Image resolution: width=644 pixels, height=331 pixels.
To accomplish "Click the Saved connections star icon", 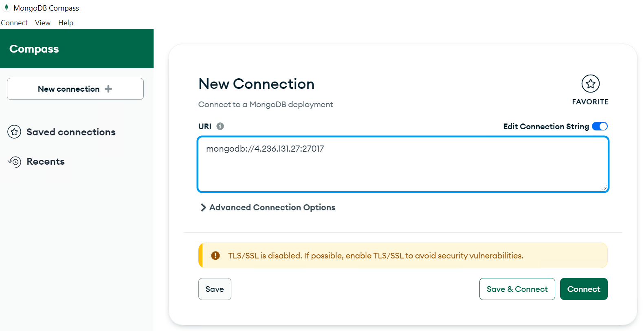I will tap(14, 132).
